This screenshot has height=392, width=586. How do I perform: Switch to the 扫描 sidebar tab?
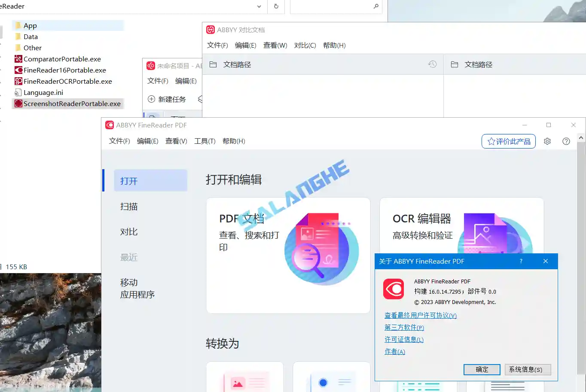(129, 206)
